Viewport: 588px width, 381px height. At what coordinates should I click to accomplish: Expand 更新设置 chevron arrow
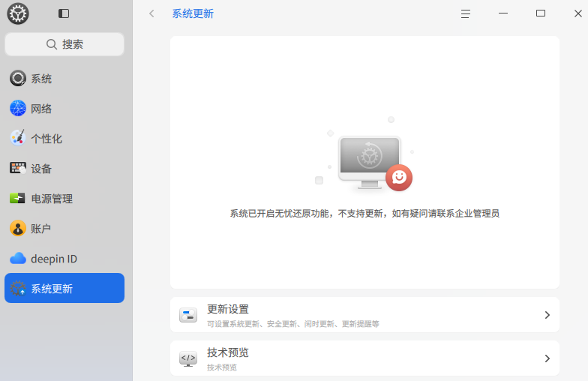coord(547,315)
